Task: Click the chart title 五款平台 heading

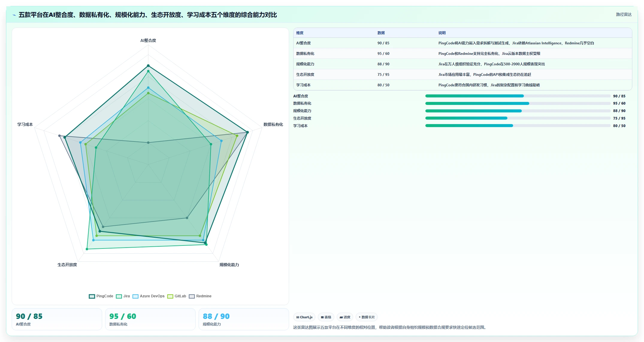Action: 148,15
